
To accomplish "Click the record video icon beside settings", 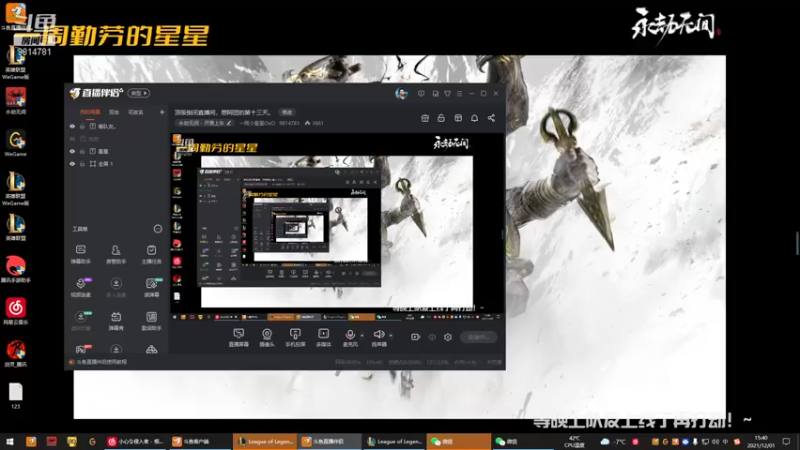I will 415,337.
